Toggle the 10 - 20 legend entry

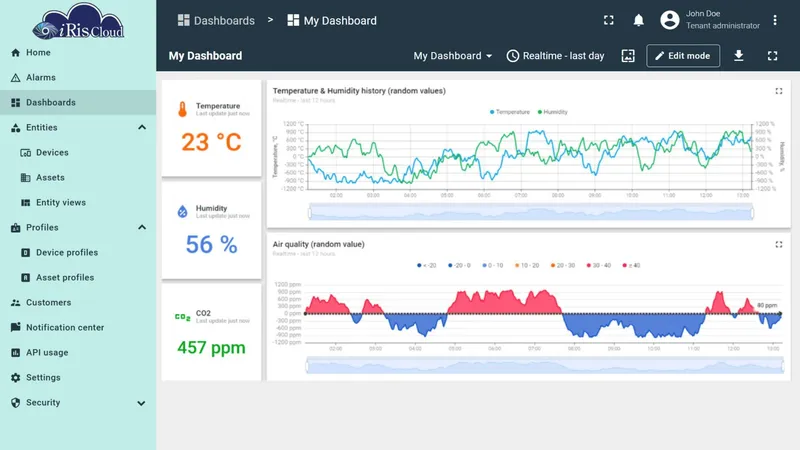pos(527,265)
